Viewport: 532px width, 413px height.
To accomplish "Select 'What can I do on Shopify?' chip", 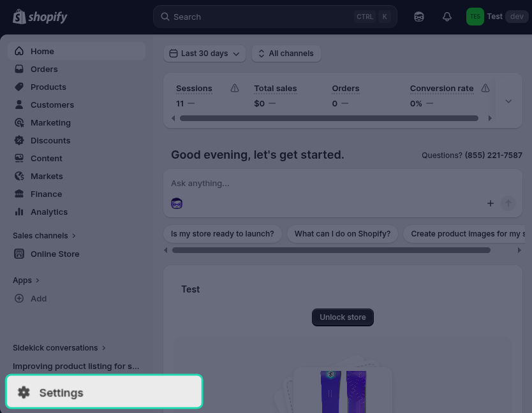I will point(343,234).
